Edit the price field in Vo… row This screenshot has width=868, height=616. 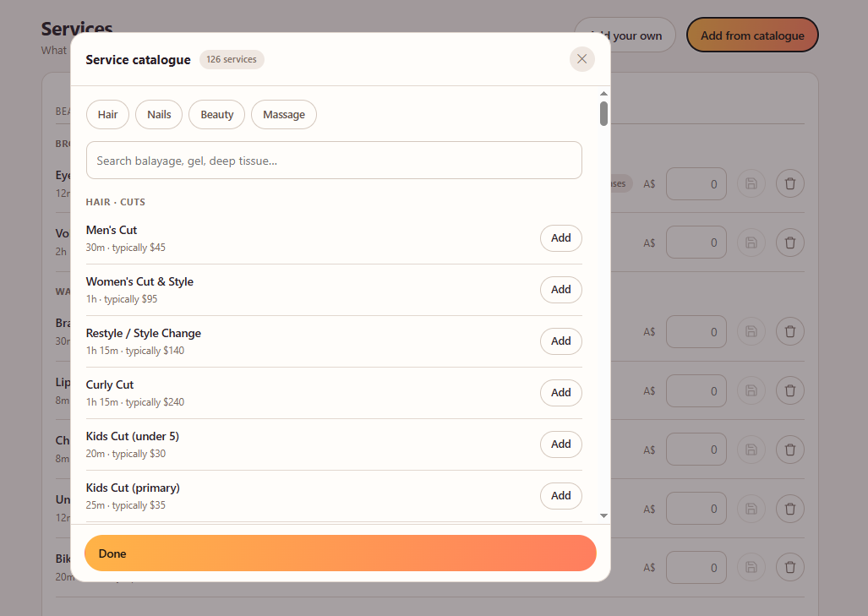click(x=696, y=243)
